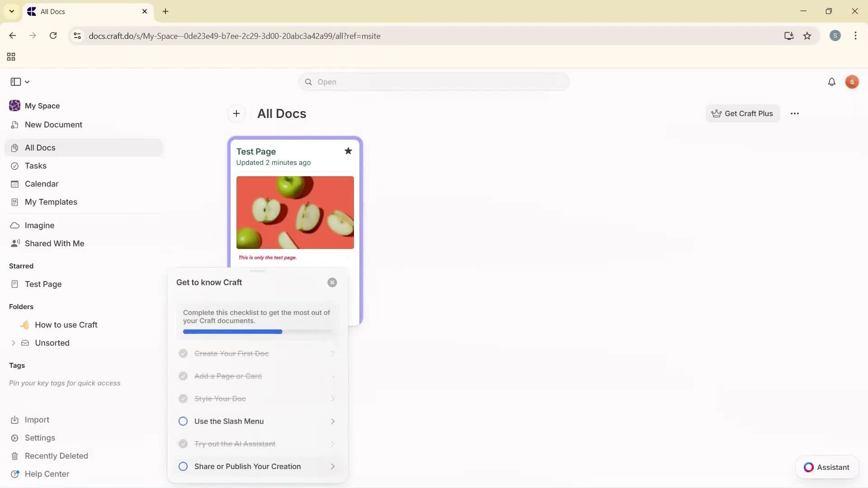Open the sidebar visibility dropdown

coord(27,82)
